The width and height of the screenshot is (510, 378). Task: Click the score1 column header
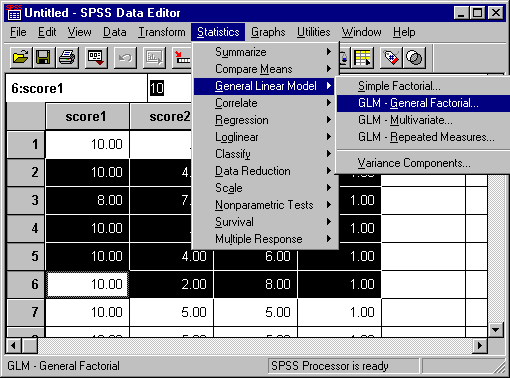pyautogui.click(x=87, y=117)
